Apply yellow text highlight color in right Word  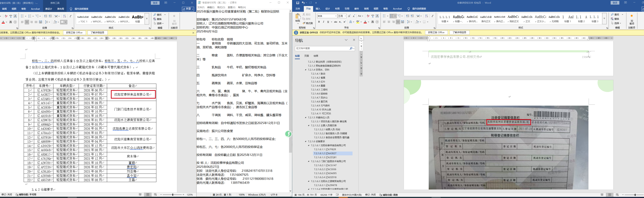358,22
